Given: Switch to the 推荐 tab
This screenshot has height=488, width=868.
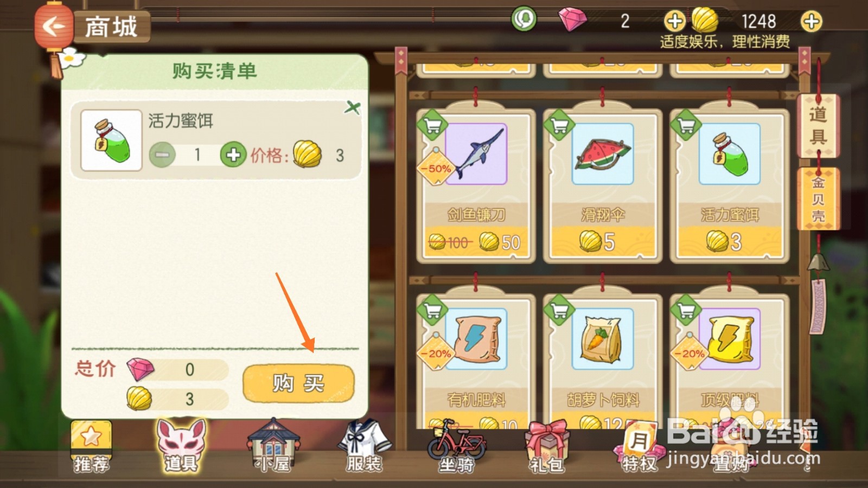Looking at the screenshot, I should 91,446.
